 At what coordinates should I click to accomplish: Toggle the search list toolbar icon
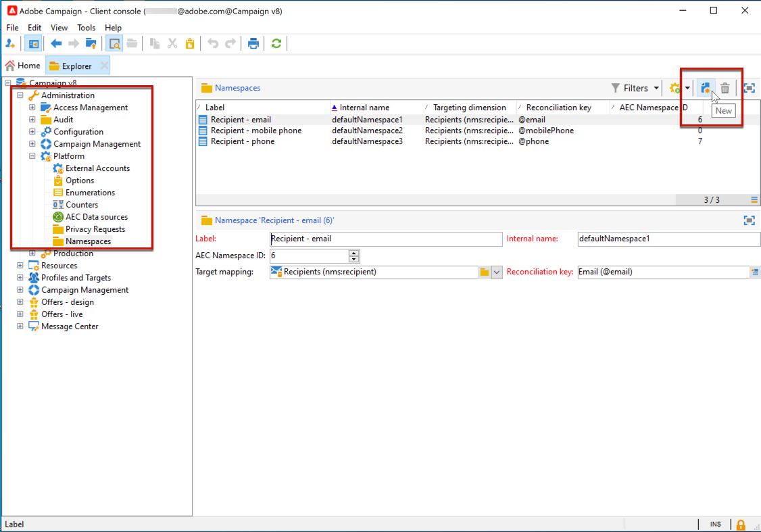(114, 44)
